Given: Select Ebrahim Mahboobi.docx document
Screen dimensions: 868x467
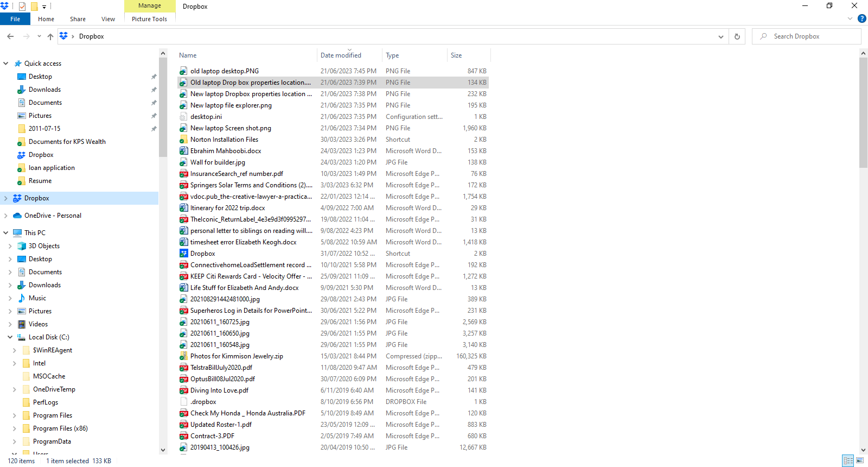Looking at the screenshot, I should point(226,151).
